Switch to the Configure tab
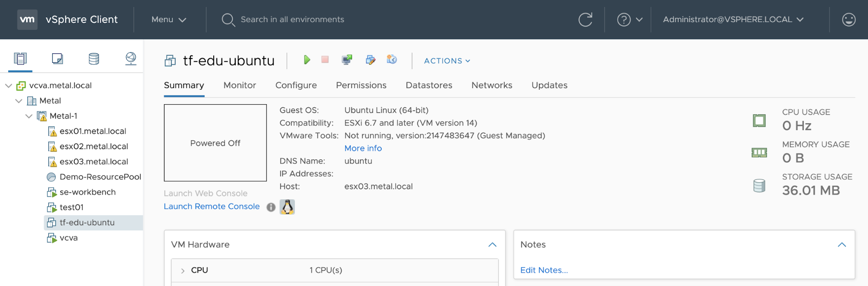868x286 pixels. coord(296,85)
